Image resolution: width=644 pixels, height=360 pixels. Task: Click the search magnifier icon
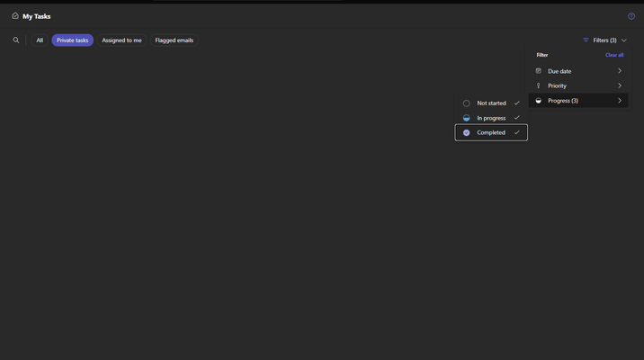click(16, 40)
